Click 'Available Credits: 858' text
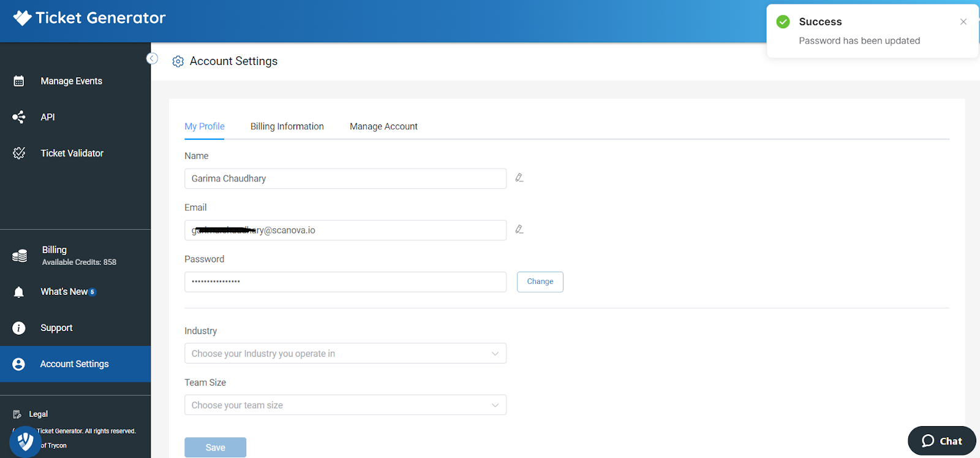 (x=79, y=262)
